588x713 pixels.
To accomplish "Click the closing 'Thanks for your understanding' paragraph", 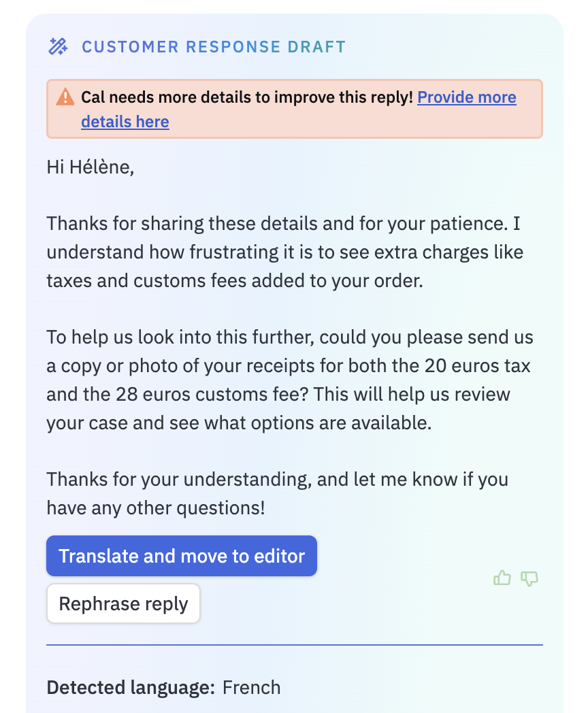I will tap(278, 493).
